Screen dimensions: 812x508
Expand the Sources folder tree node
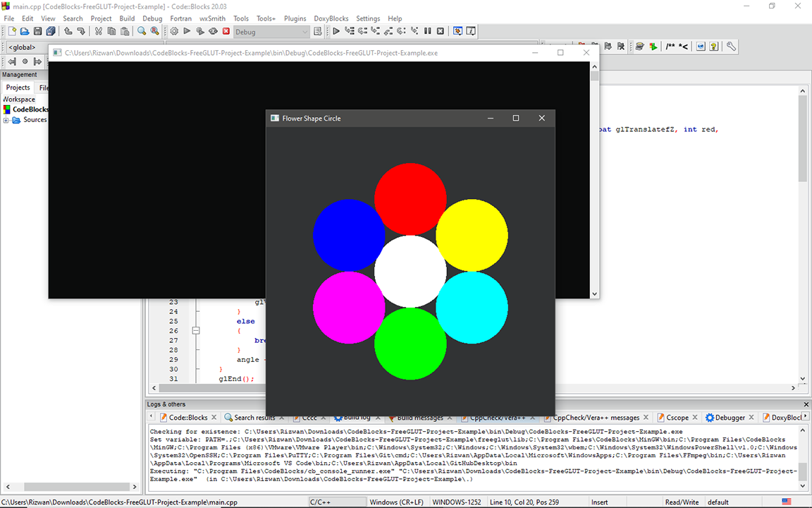[6, 120]
